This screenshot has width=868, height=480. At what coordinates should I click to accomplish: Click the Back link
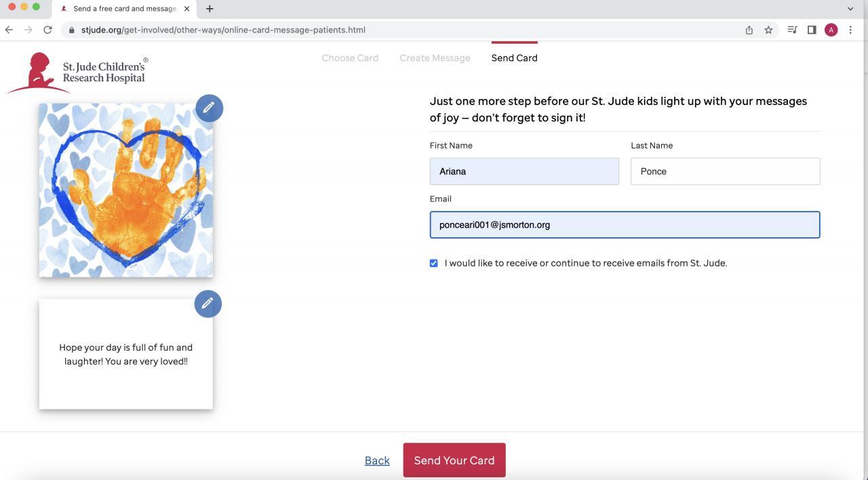coord(377,460)
